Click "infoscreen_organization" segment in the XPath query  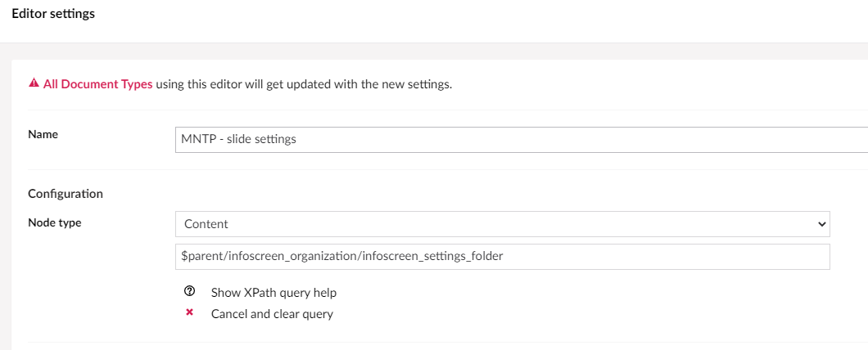[290, 256]
